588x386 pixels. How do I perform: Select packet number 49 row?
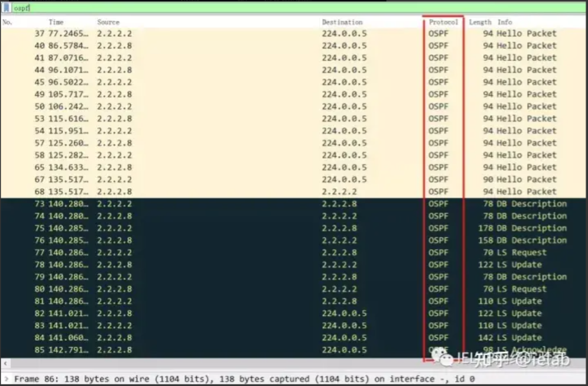[293, 94]
